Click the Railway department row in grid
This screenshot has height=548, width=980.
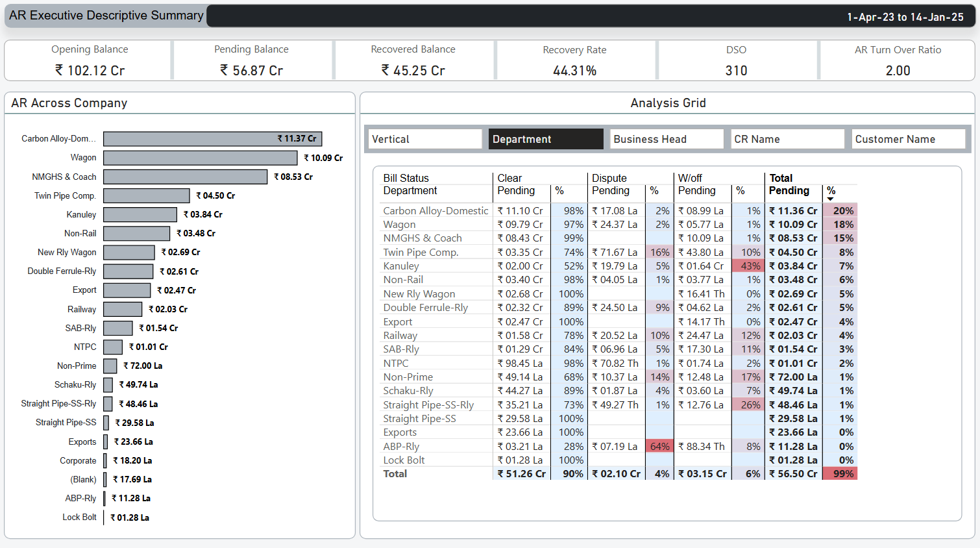[619, 335]
